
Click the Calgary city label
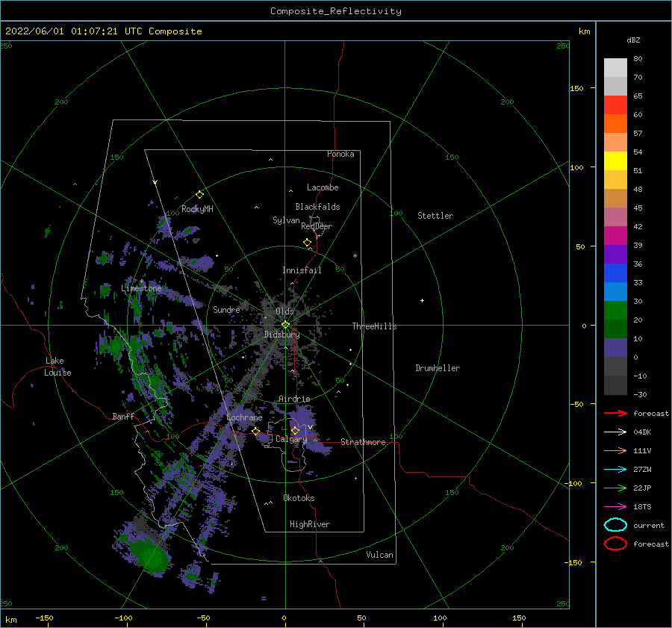tap(291, 439)
